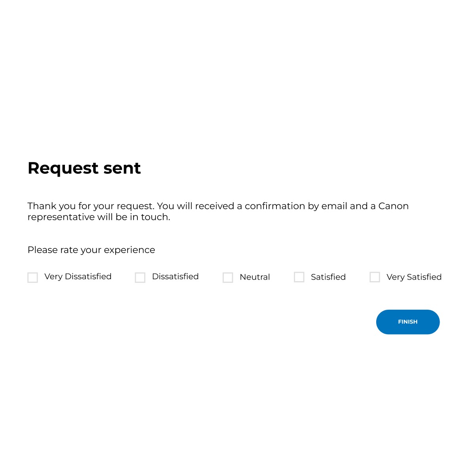Click the word Request in the heading
This screenshot has height=476, width=476.
tap(63, 169)
